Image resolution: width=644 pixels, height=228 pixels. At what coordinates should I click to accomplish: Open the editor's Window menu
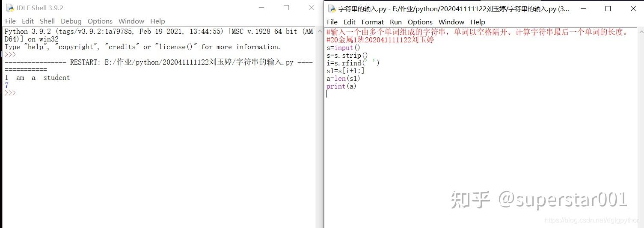(451, 22)
